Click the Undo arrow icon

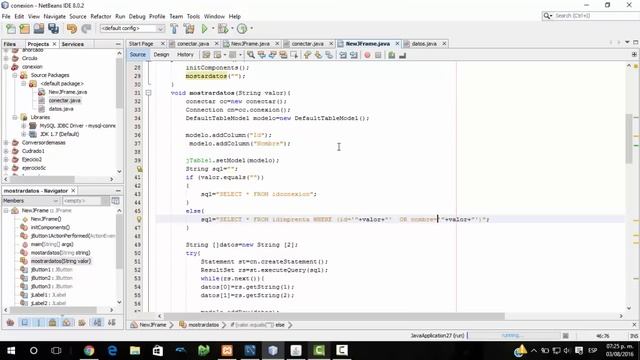pyautogui.click(x=72, y=29)
